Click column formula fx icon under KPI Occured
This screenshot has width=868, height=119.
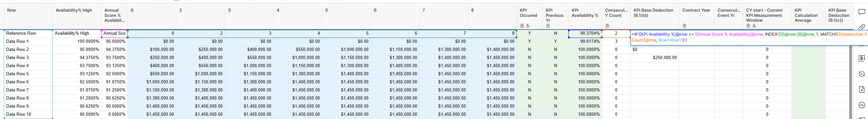[x=528, y=26]
